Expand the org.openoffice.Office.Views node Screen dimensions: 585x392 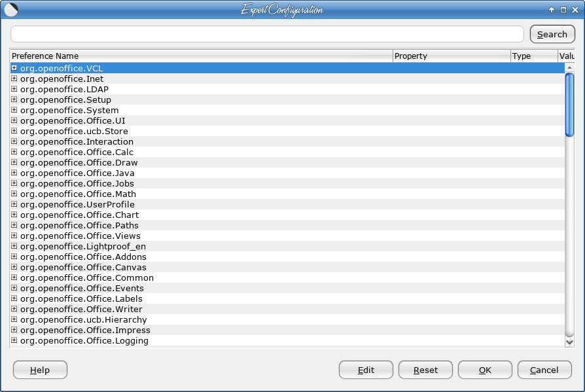click(14, 236)
